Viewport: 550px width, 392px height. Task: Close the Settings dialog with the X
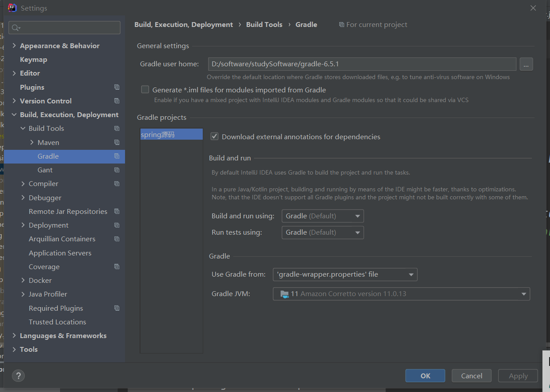point(533,8)
